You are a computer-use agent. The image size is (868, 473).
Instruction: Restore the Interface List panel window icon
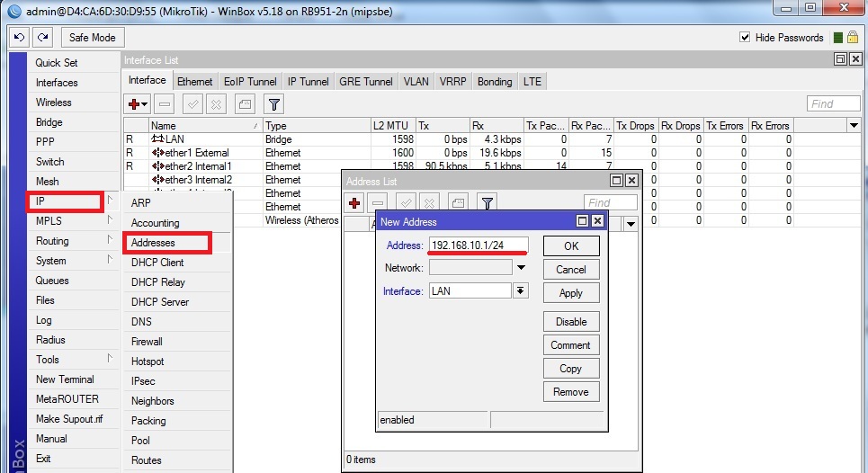tap(840, 59)
